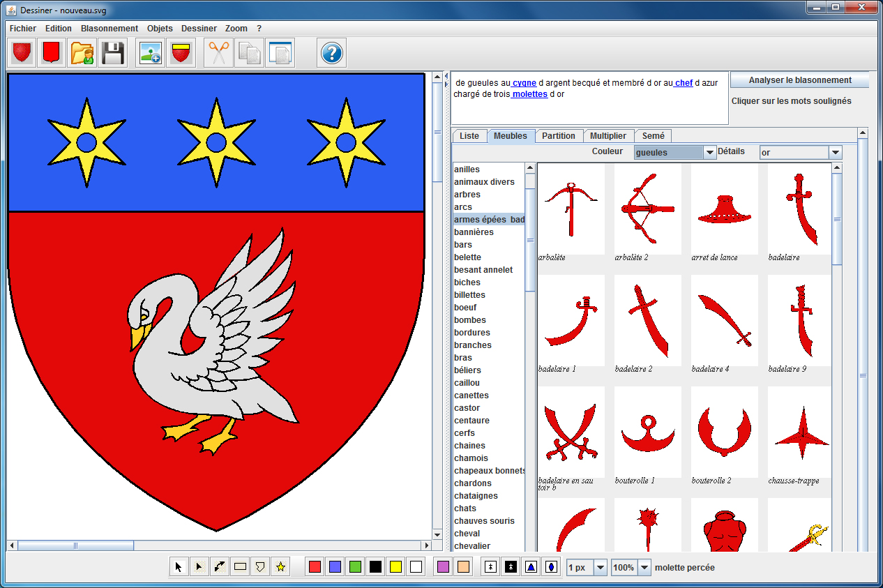
Task: Open the Blasonnement menu
Action: 110,29
